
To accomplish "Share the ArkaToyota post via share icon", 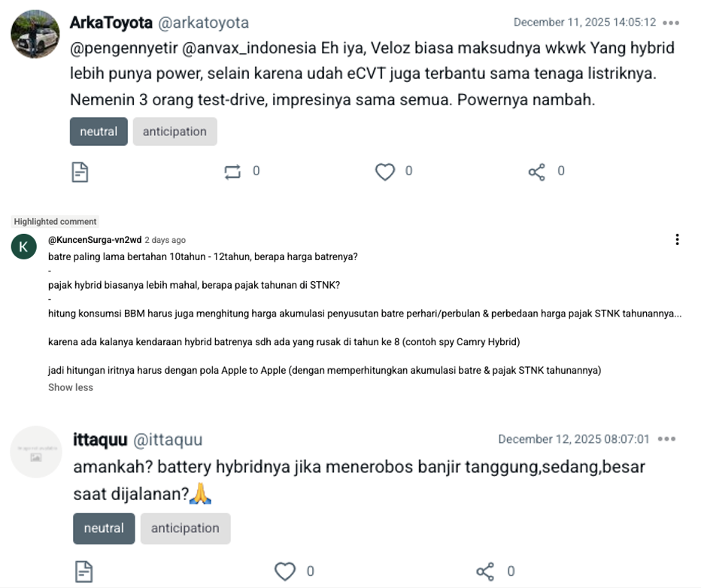I will [537, 172].
